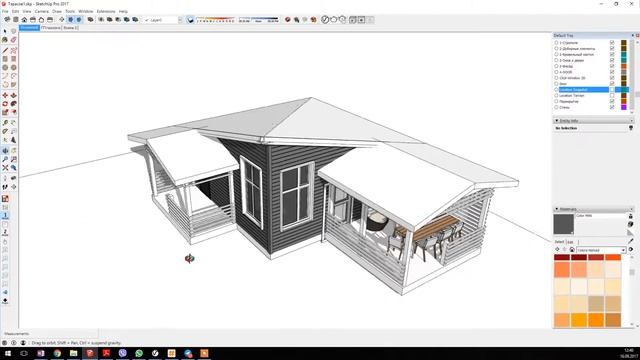Switch to Materials Select tab

(x=559, y=242)
